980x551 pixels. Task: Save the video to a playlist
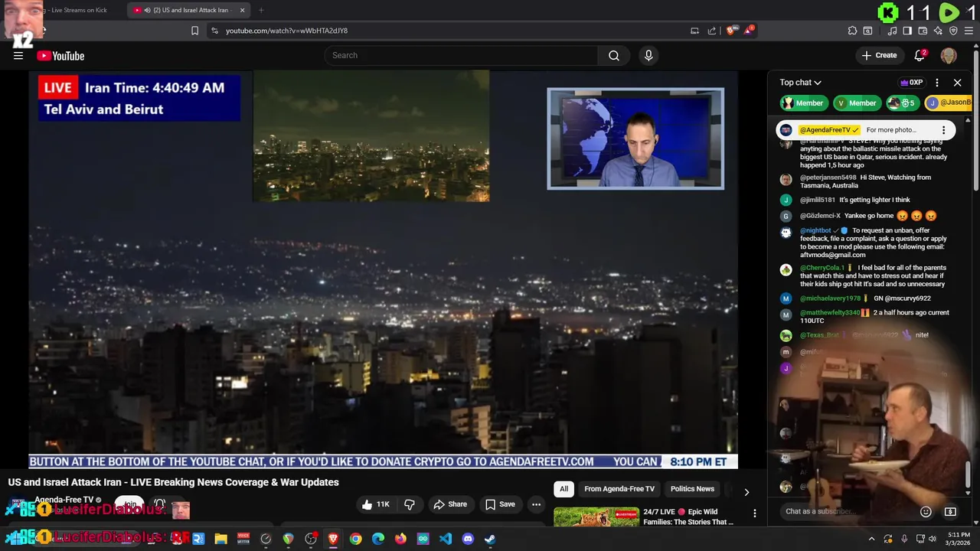coord(500,504)
